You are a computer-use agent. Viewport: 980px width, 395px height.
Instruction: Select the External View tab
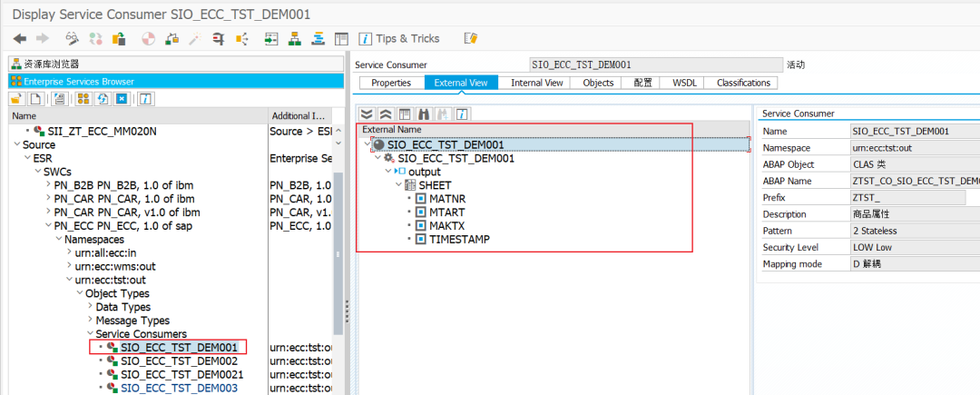[461, 83]
